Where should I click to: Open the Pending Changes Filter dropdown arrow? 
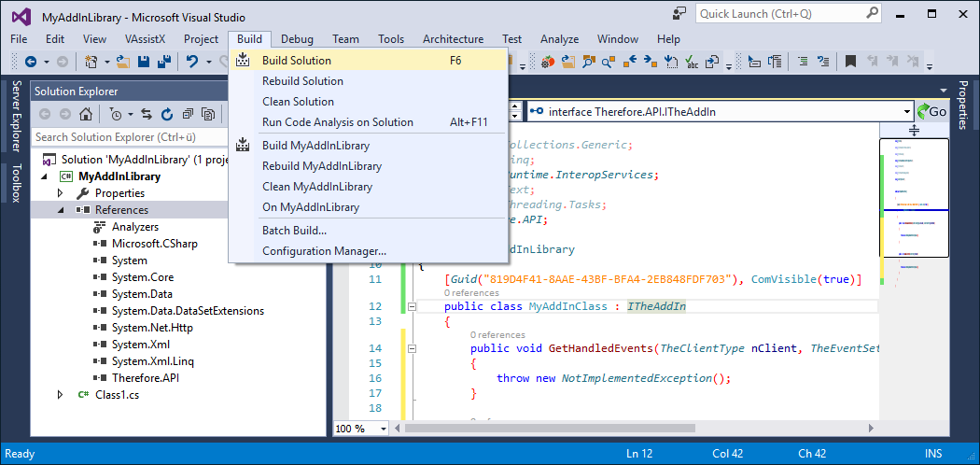point(131,114)
